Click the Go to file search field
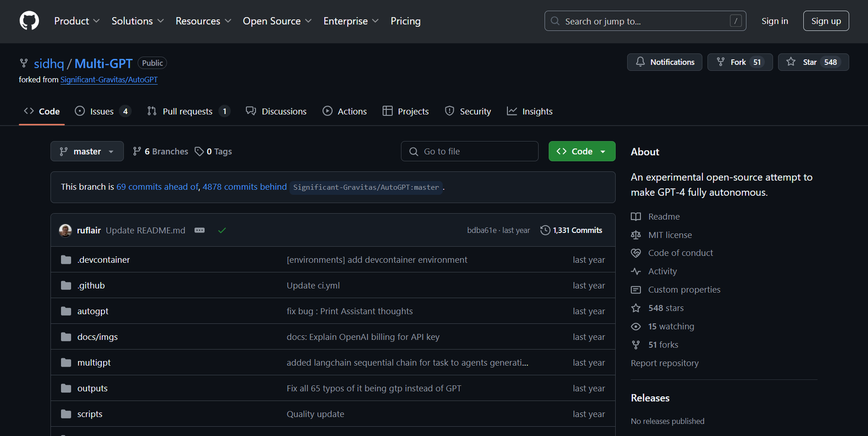 coord(470,151)
